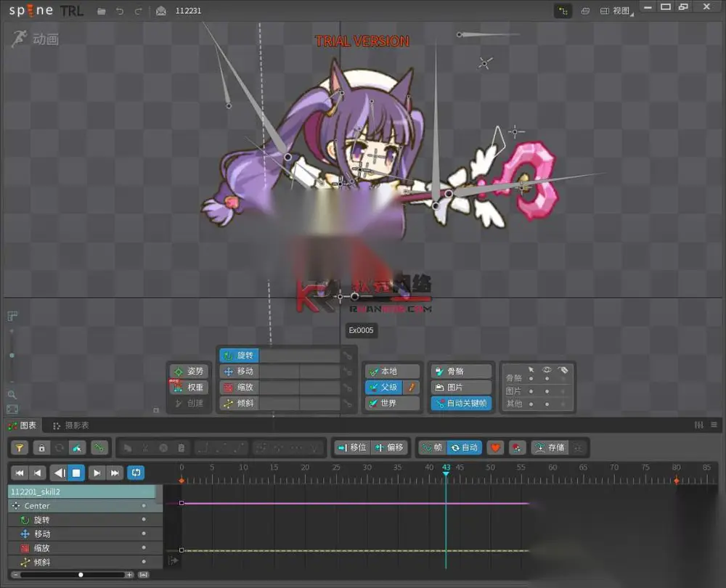726x588 pixels.
Task: Click the frame 43 timeline marker
Action: (446, 470)
